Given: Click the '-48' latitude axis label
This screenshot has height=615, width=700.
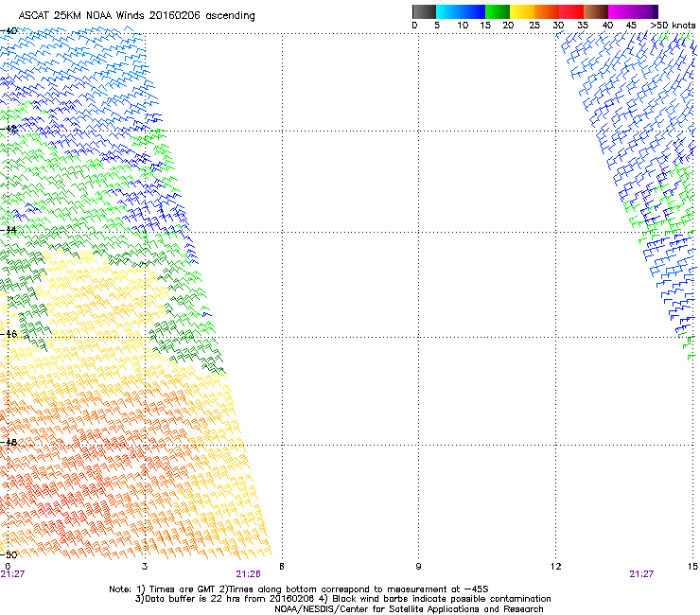Looking at the screenshot, I should click(9, 442).
